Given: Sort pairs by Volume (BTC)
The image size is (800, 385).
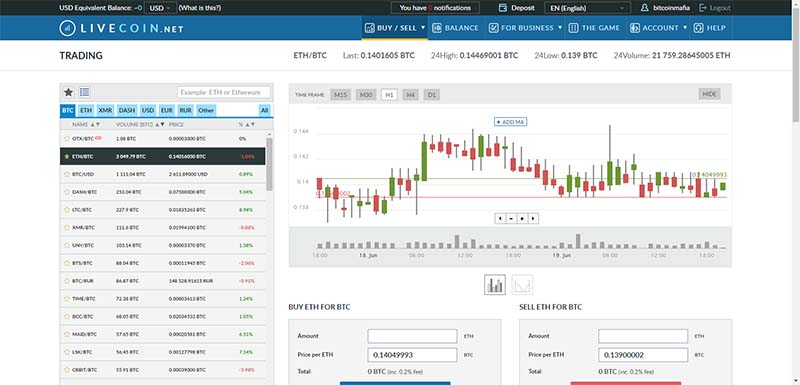Looking at the screenshot, I should 140,124.
